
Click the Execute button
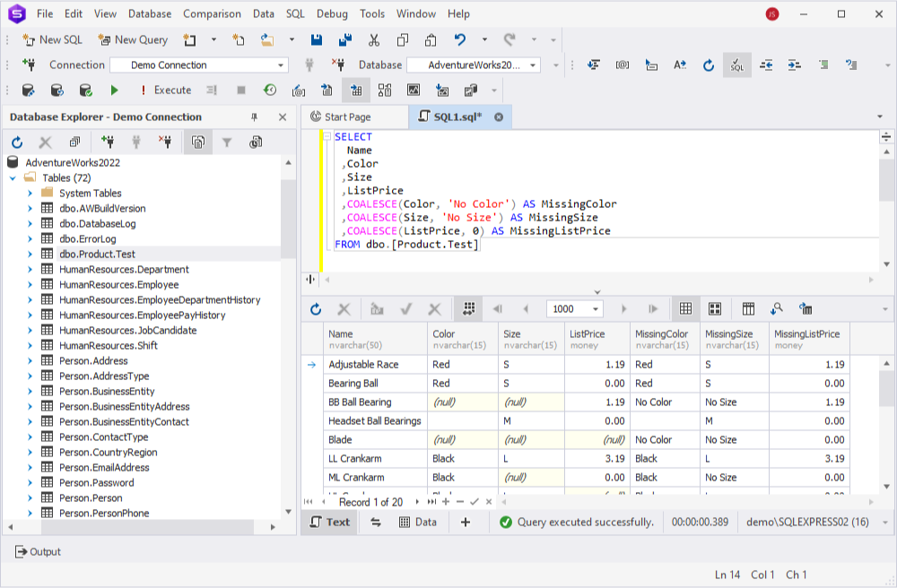click(x=166, y=91)
